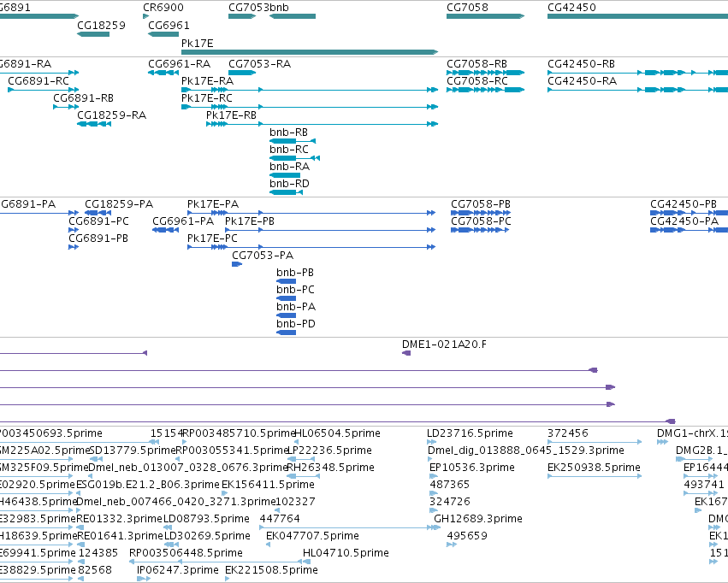Select transcript Pk17E-RB

pyautogui.click(x=323, y=124)
